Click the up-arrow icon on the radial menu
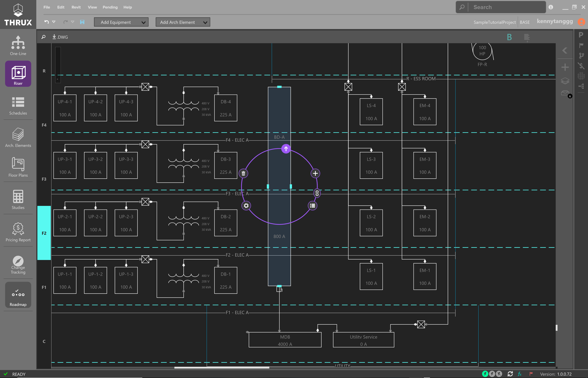This screenshot has height=378, width=588. point(286,149)
